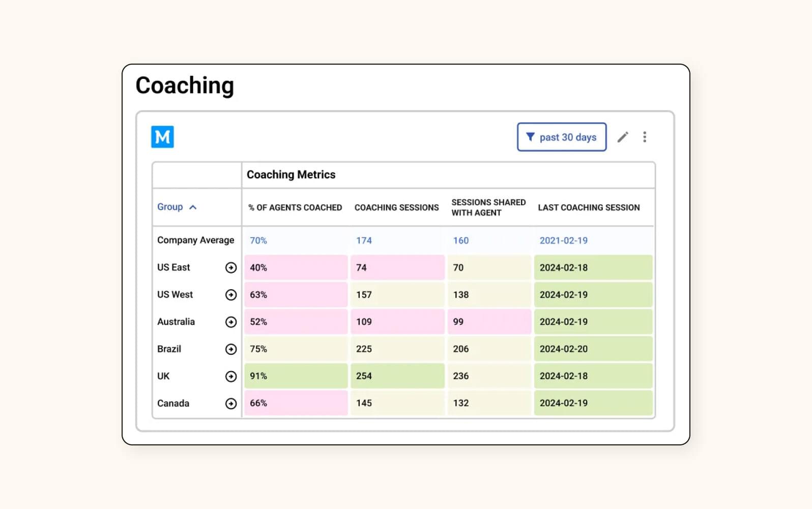Click the blue M app icon
Image resolution: width=812 pixels, height=509 pixels.
[x=162, y=136]
